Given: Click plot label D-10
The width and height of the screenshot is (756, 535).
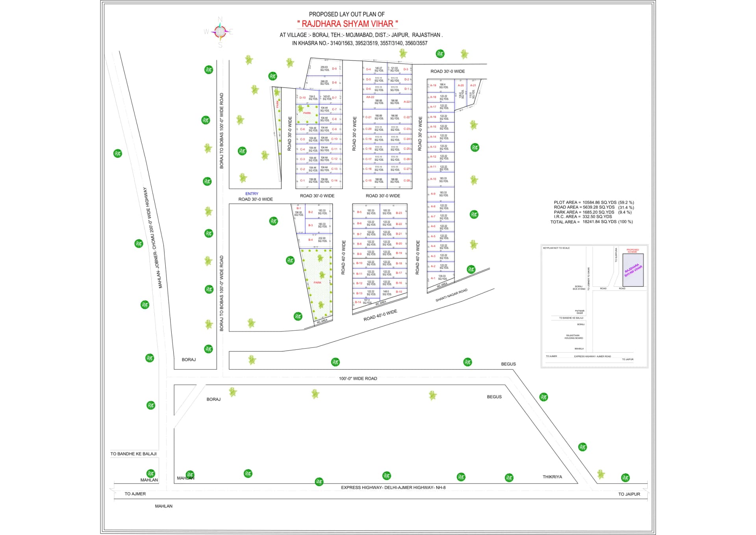Looking at the screenshot, I should [x=302, y=98].
